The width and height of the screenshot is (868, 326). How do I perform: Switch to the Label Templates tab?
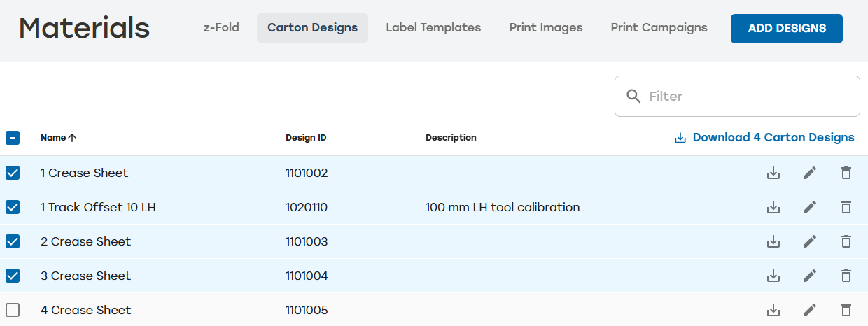(433, 28)
